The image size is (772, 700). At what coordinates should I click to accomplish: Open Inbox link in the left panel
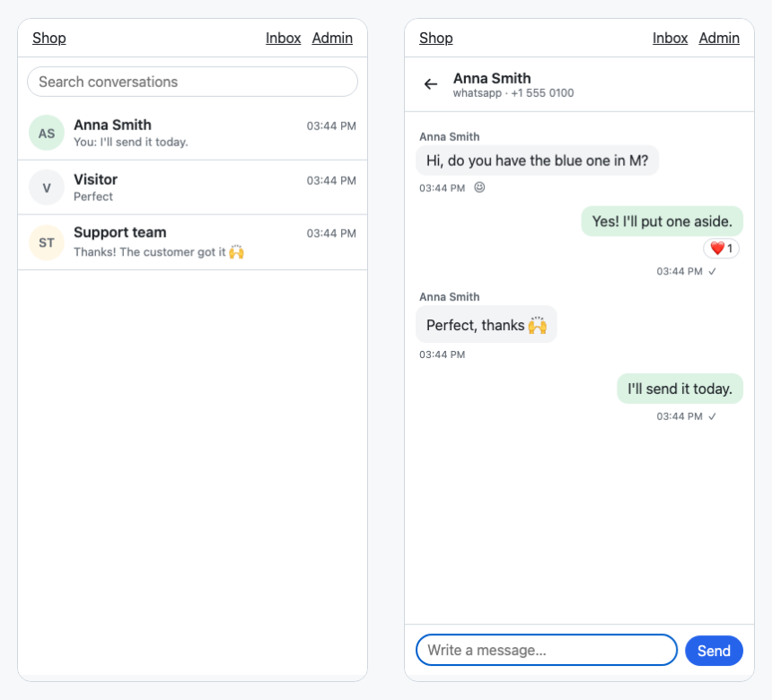tap(283, 38)
